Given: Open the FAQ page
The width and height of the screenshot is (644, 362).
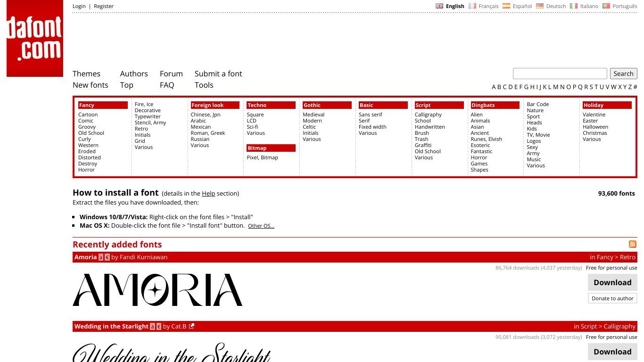Looking at the screenshot, I should pyautogui.click(x=167, y=85).
